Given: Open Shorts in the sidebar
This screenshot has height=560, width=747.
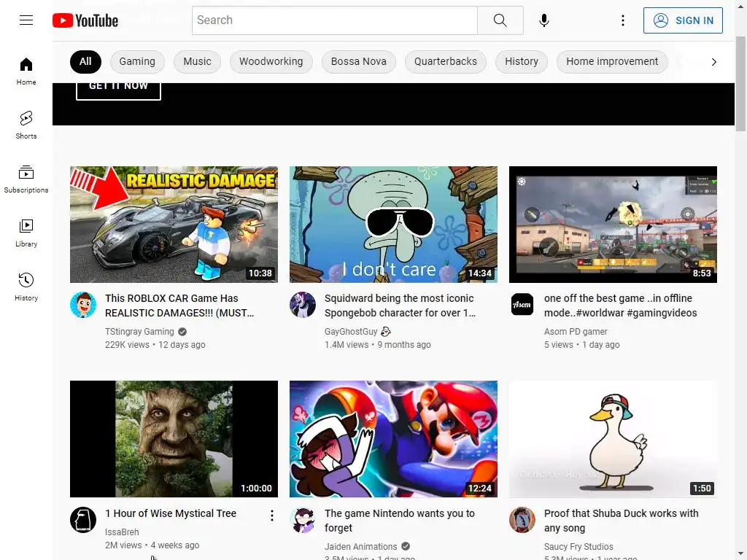Looking at the screenshot, I should [x=26, y=125].
